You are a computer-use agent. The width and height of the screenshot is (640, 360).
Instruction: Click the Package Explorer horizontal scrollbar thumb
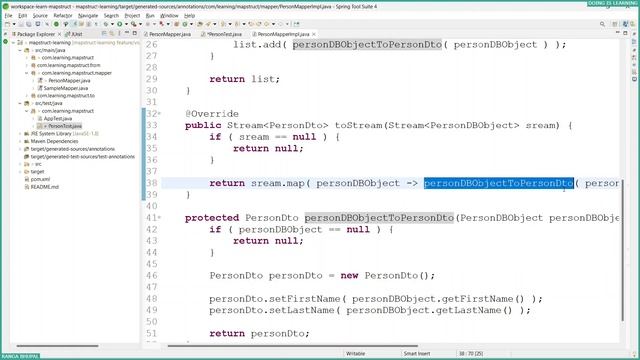(x=57, y=346)
